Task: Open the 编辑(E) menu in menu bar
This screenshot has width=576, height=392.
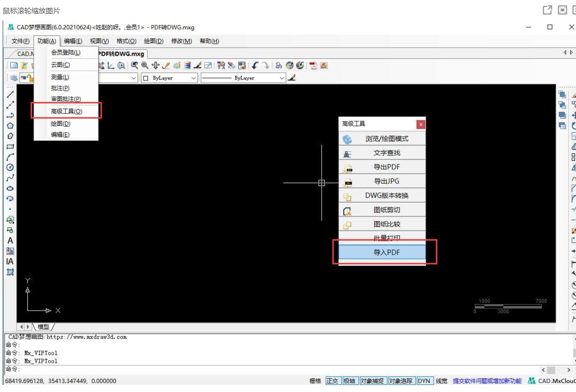Action: (x=73, y=41)
